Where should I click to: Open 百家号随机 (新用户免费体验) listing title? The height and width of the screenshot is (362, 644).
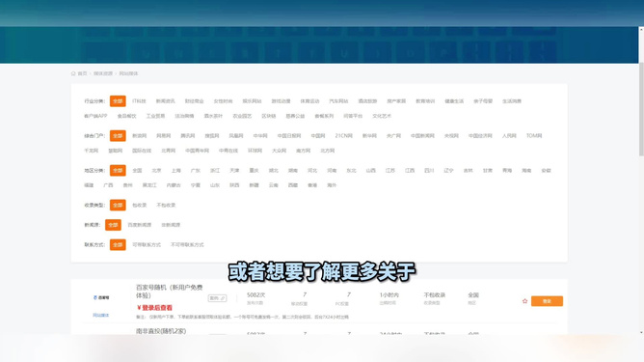click(170, 292)
